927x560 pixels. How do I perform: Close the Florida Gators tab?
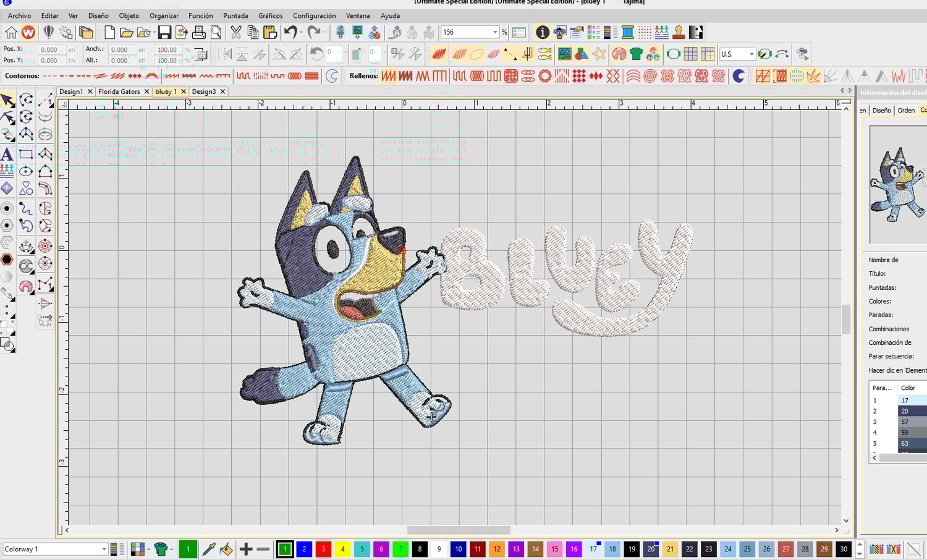pyautogui.click(x=146, y=91)
